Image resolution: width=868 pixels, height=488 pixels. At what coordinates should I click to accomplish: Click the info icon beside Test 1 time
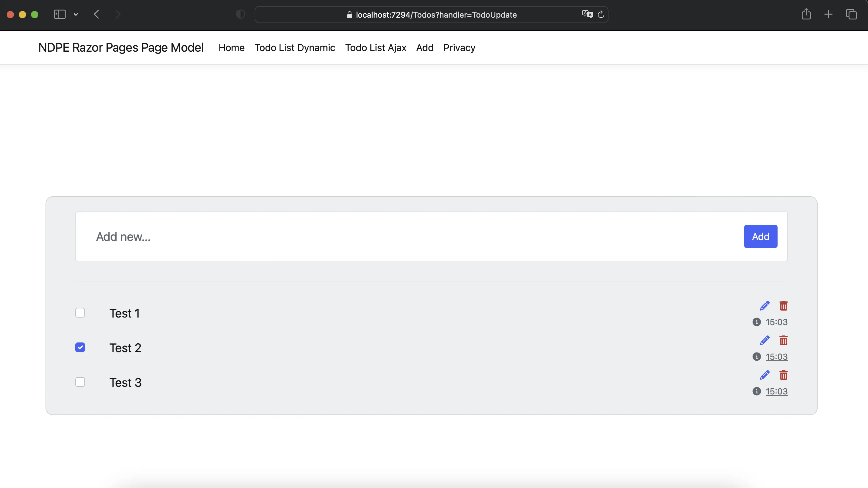coord(757,322)
